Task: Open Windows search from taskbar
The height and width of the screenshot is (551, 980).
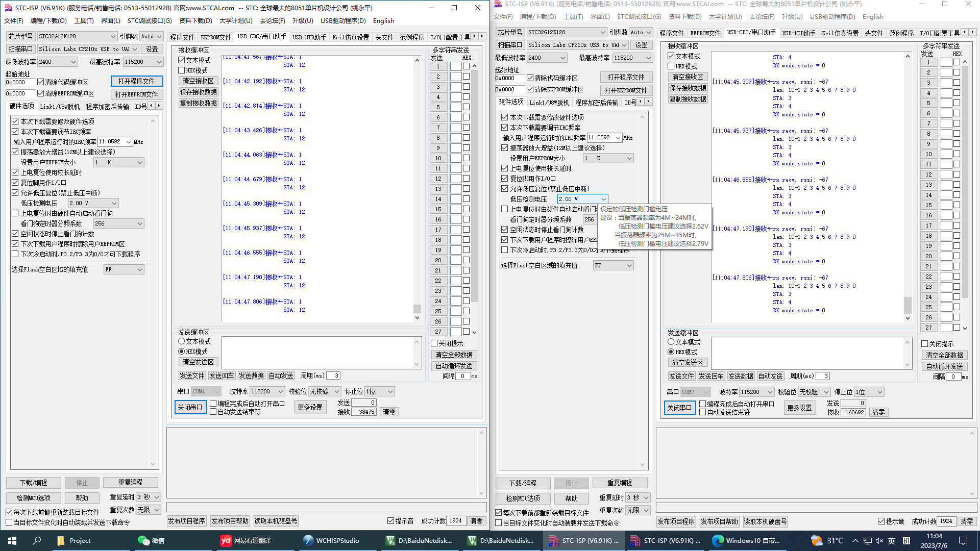Action: [x=37, y=540]
